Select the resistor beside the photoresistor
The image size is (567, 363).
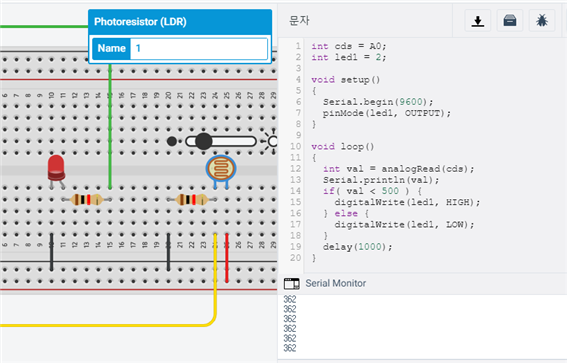(x=192, y=199)
